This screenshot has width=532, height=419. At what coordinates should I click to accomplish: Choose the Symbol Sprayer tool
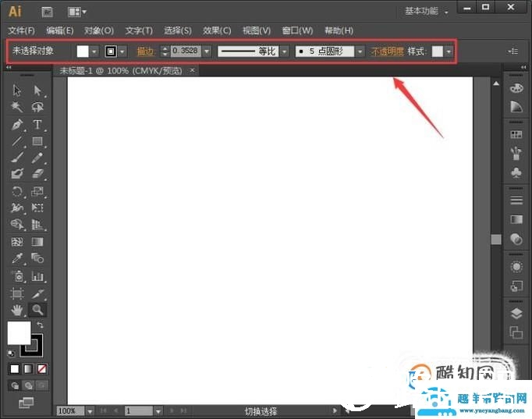tap(17, 276)
